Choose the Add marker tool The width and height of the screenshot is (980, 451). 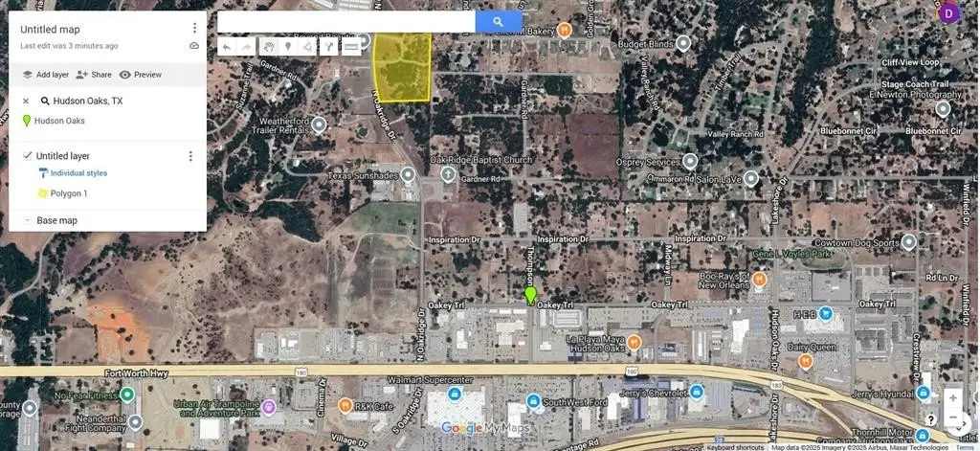pos(287,46)
